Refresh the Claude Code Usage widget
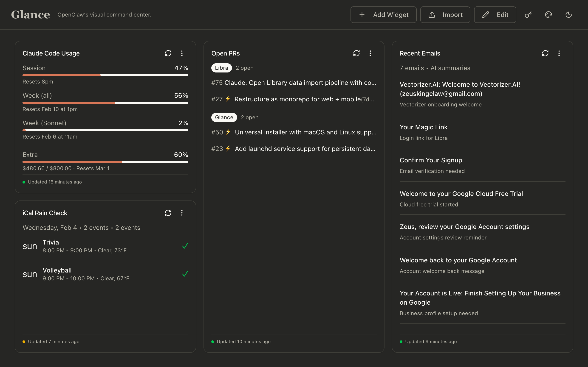The height and width of the screenshot is (367, 588). 168,53
